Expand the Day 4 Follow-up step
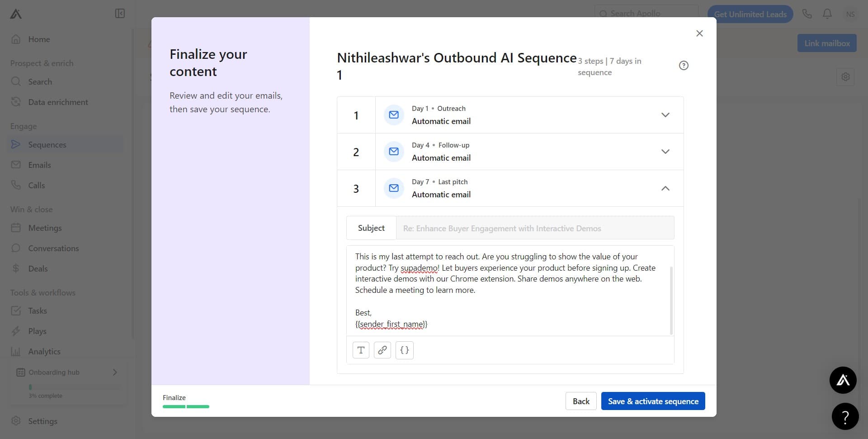868x439 pixels. tap(665, 152)
